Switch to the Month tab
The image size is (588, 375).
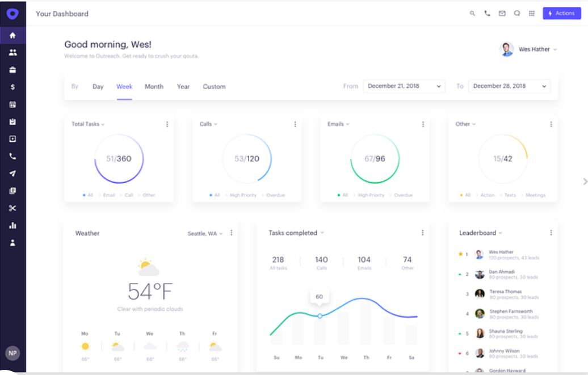point(154,87)
